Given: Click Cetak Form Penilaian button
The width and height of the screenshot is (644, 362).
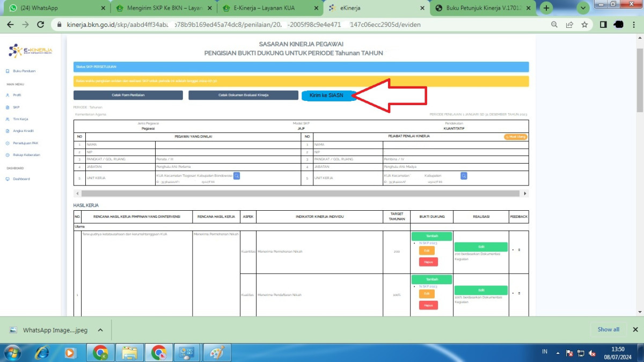Looking at the screenshot, I should tap(128, 95).
